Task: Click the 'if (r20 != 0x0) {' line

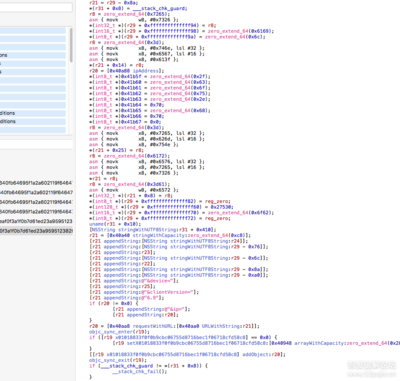Action: click(x=113, y=303)
